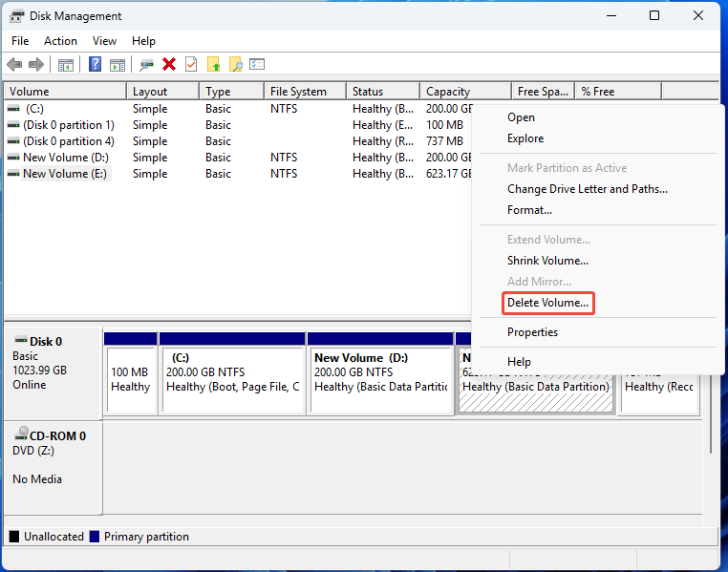Screen dimensions: 728x572
Task: Select Delete Volume... in context menu
Action: pyautogui.click(x=547, y=303)
